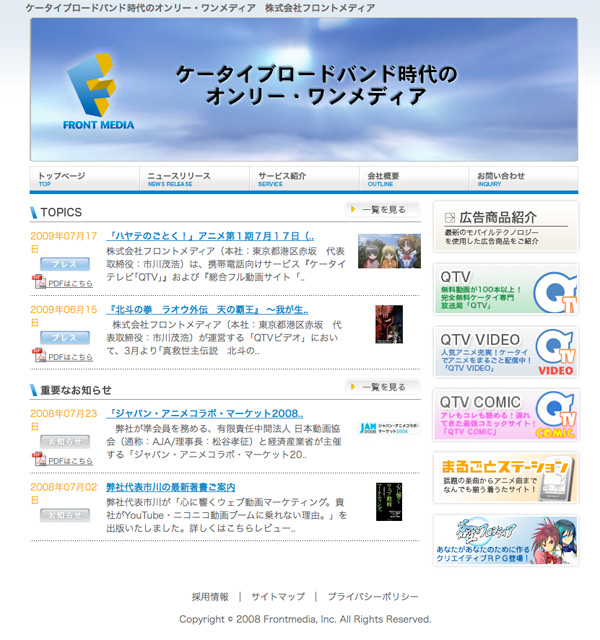Image resolution: width=600 pixels, height=640 pixels.
Task: Open the Hayate anime thumbnail image
Action: (389, 251)
